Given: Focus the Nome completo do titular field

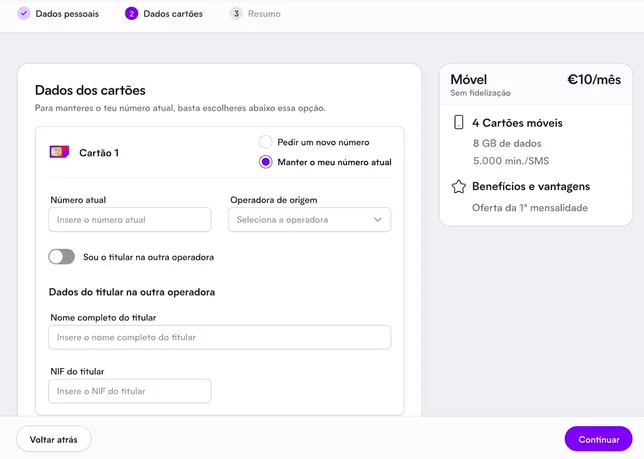Looking at the screenshot, I should (x=220, y=337).
